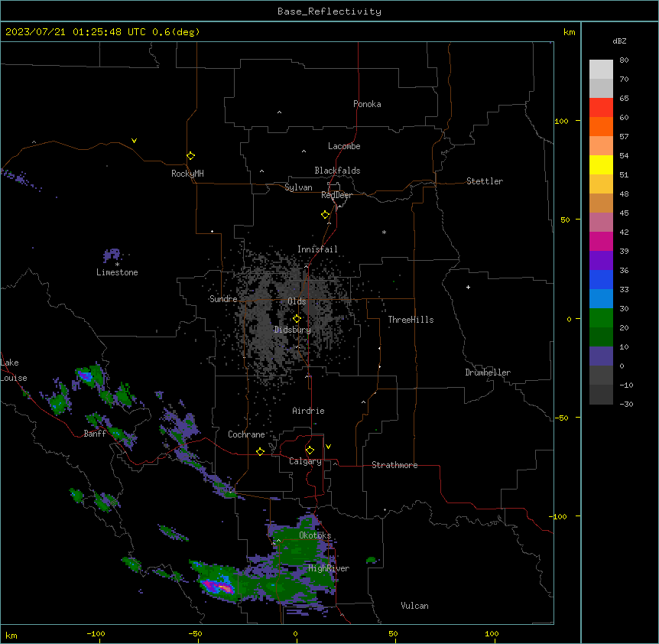This screenshot has height=644, width=659.
Task: Click the yellow 54 dBZ legend swatch
Action: click(601, 164)
